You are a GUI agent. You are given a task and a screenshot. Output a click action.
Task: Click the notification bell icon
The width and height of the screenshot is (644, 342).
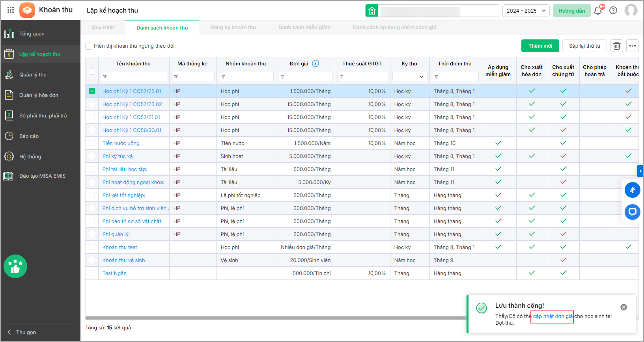[597, 11]
